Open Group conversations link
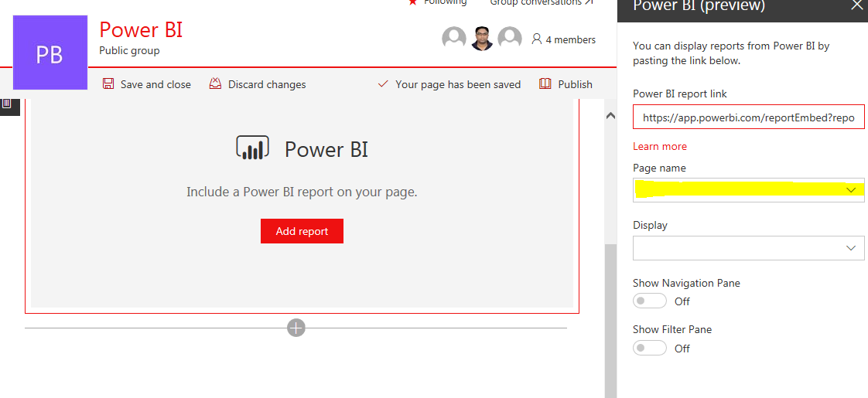Screen dimensions: 868x398 [542, 2]
